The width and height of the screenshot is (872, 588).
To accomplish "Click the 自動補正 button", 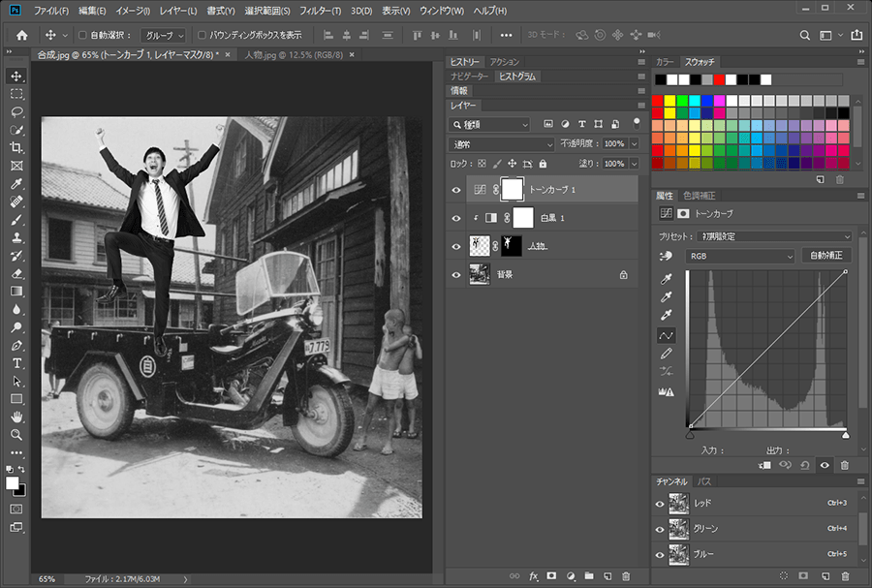I will [x=826, y=257].
